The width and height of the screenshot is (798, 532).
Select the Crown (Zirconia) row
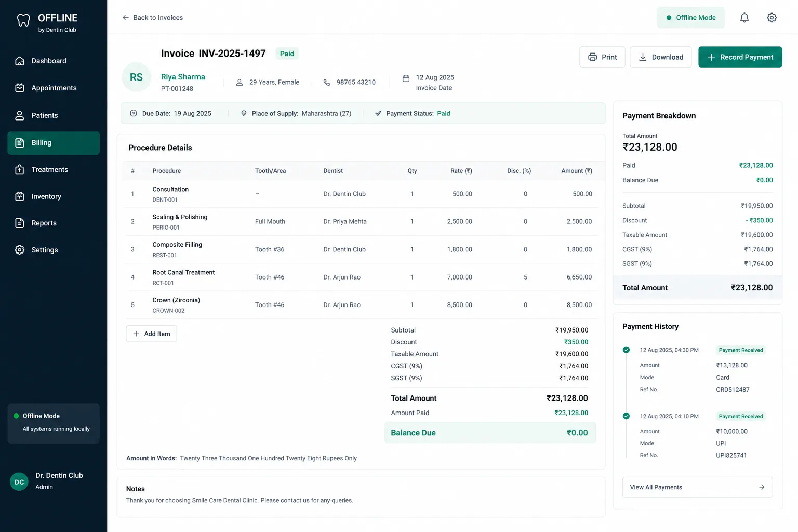point(362,305)
